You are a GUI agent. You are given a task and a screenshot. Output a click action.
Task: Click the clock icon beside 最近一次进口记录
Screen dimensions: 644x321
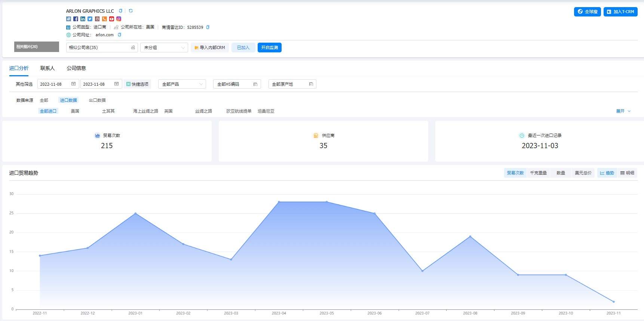click(x=522, y=135)
